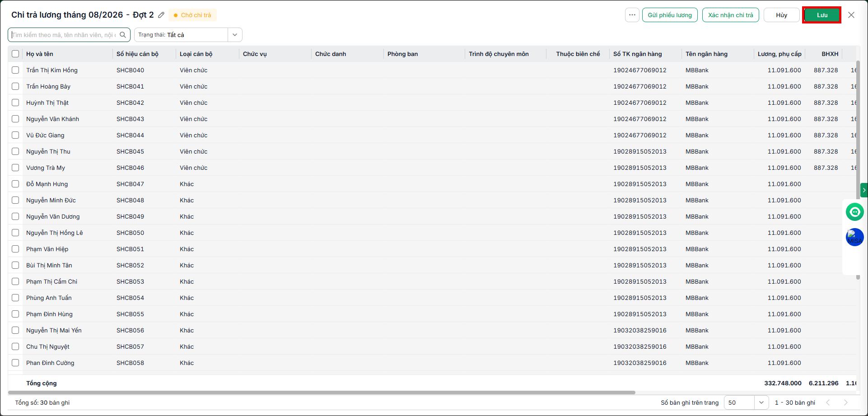Click the search magnifier icon
The width and height of the screenshot is (868, 416).
pyautogui.click(x=123, y=35)
